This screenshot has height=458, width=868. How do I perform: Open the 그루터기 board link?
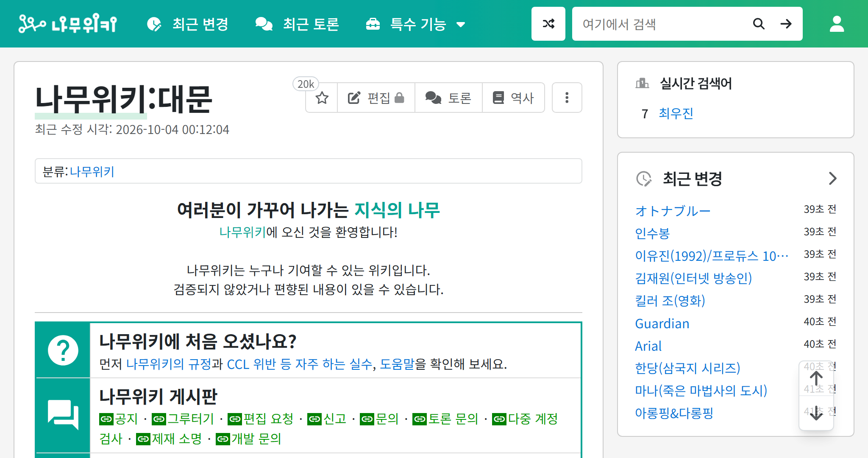[183, 419]
